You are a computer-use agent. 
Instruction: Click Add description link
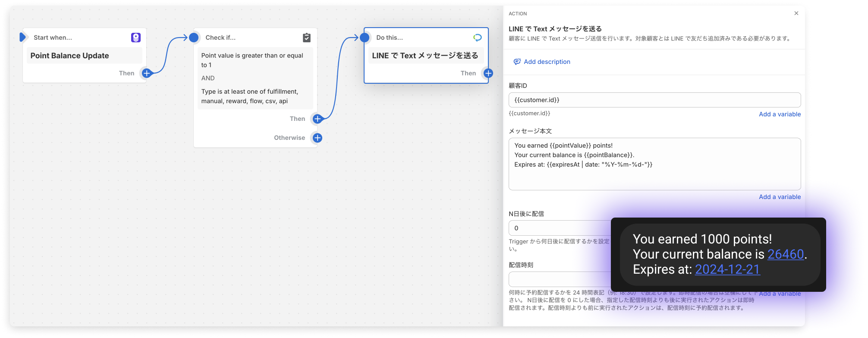pos(547,62)
